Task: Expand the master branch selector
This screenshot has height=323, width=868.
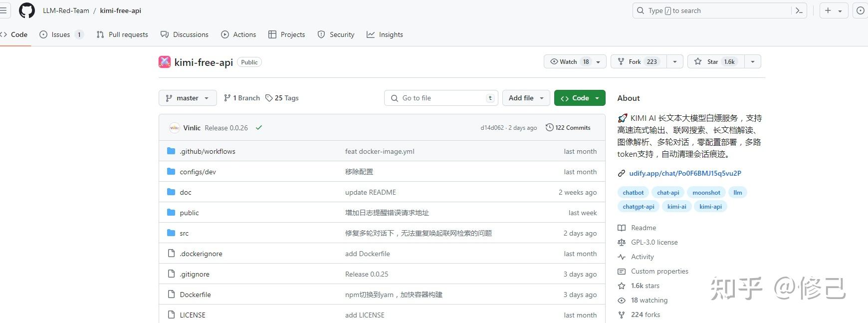Action: tap(188, 98)
